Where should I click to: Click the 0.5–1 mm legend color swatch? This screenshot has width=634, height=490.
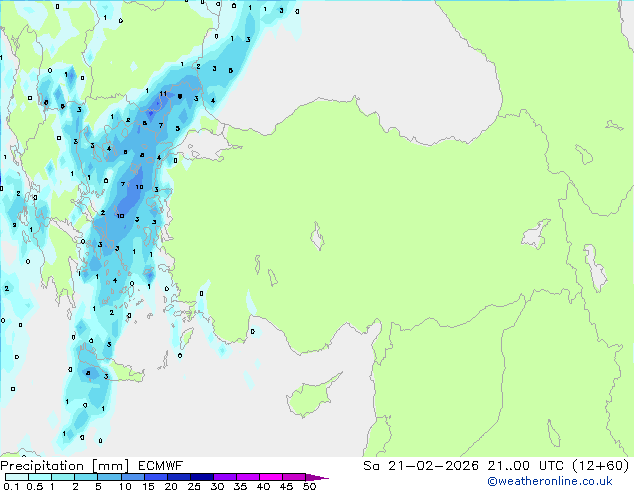click(40, 477)
